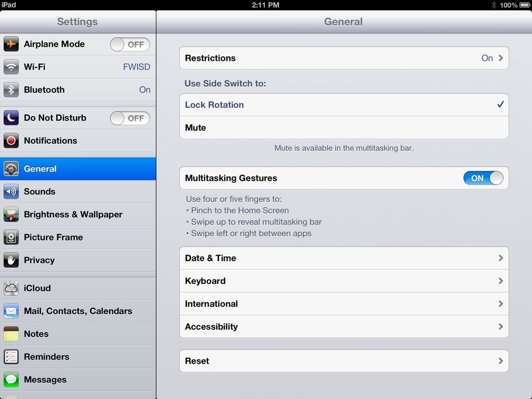The image size is (532, 399).
Task: Enable the Do Not Disturb switch
Action: [x=130, y=118]
